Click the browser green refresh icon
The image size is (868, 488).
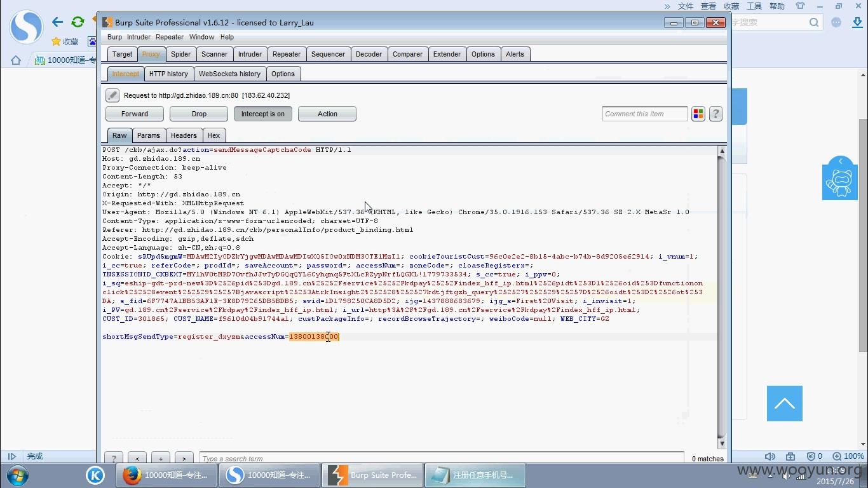point(78,22)
